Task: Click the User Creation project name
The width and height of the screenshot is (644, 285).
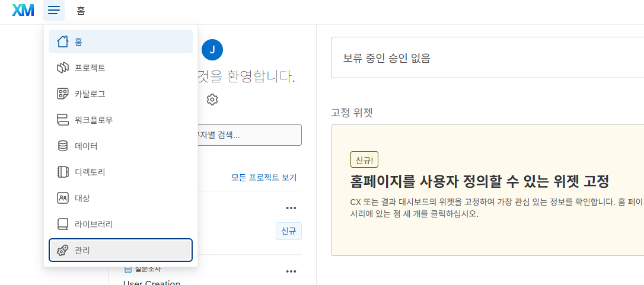Action: click(x=152, y=283)
